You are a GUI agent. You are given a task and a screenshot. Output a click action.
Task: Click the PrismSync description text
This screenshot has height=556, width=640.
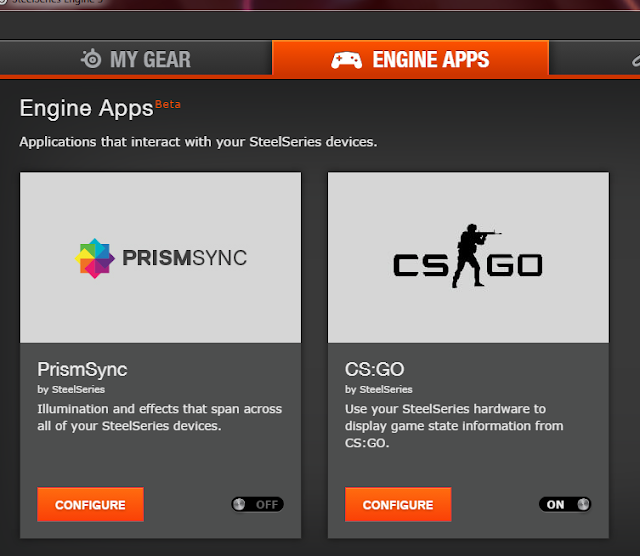click(x=160, y=417)
